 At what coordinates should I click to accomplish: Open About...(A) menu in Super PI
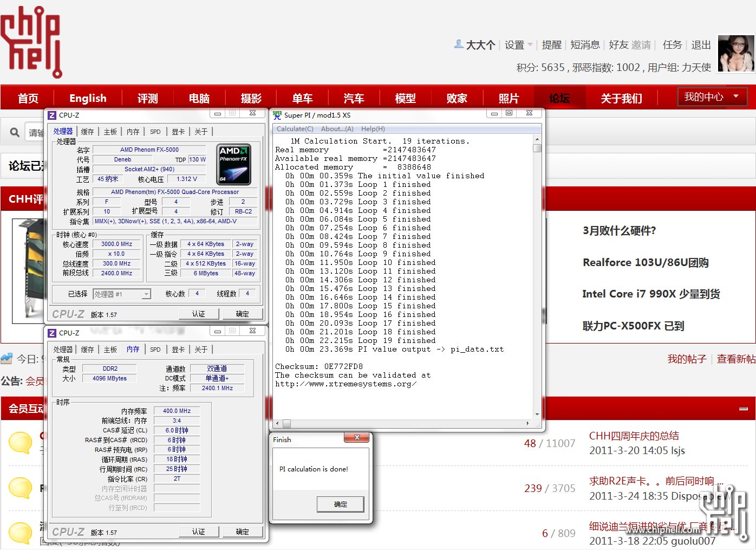point(337,129)
